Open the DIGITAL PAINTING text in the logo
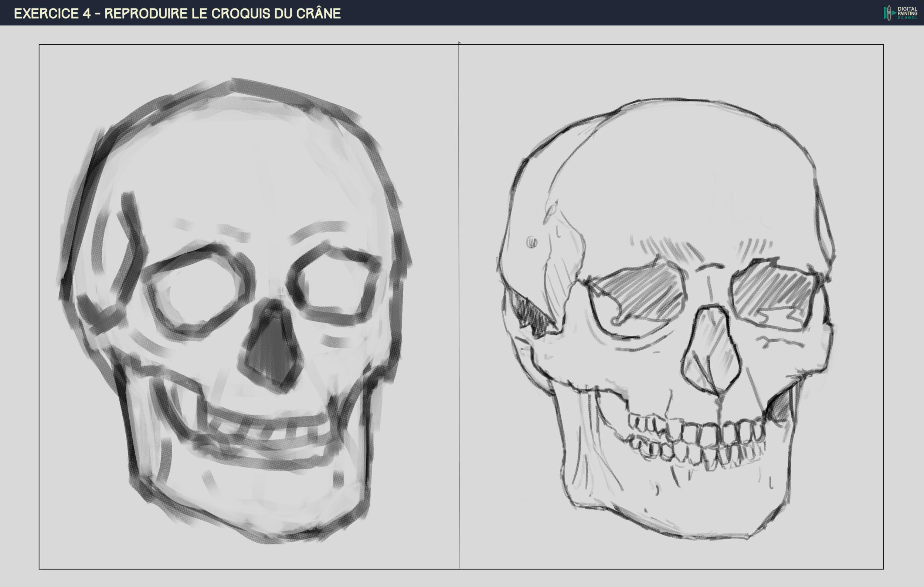 [907, 11]
